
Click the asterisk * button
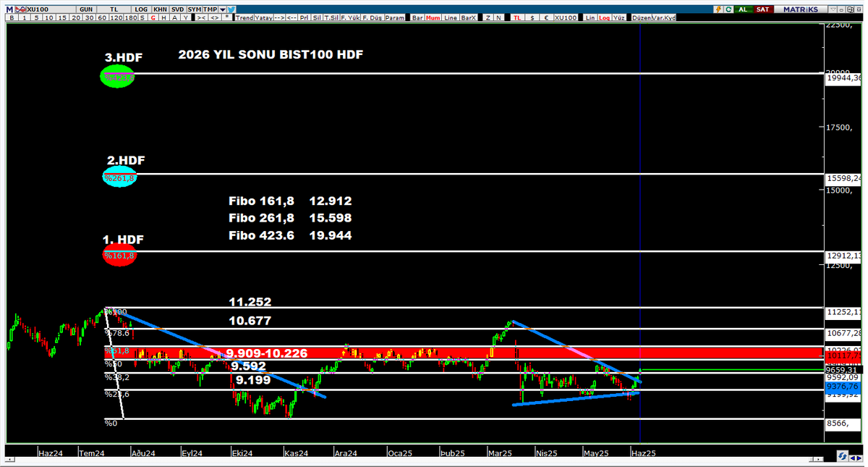point(226,17)
